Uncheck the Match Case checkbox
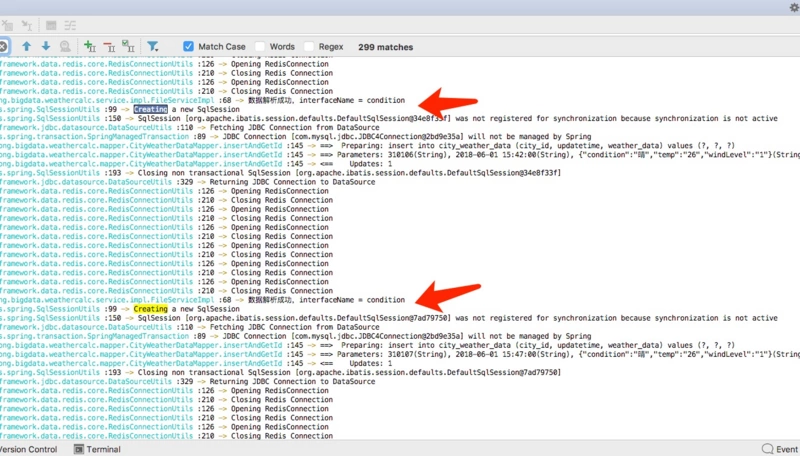 coord(188,46)
